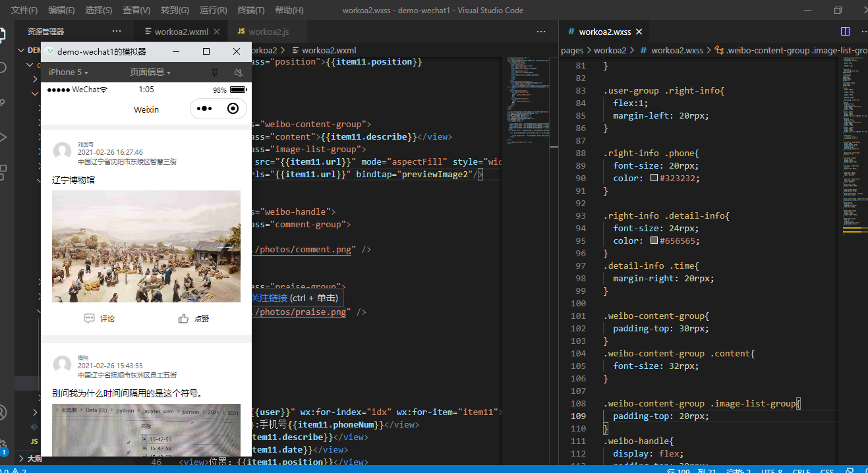Close the workoa2.wxss tab
868x473 pixels.
point(639,32)
